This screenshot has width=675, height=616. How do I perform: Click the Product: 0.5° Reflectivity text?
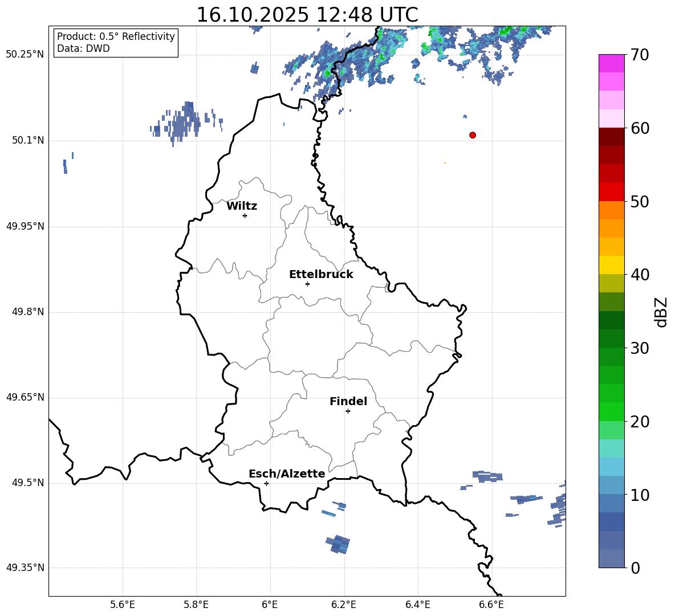click(116, 36)
